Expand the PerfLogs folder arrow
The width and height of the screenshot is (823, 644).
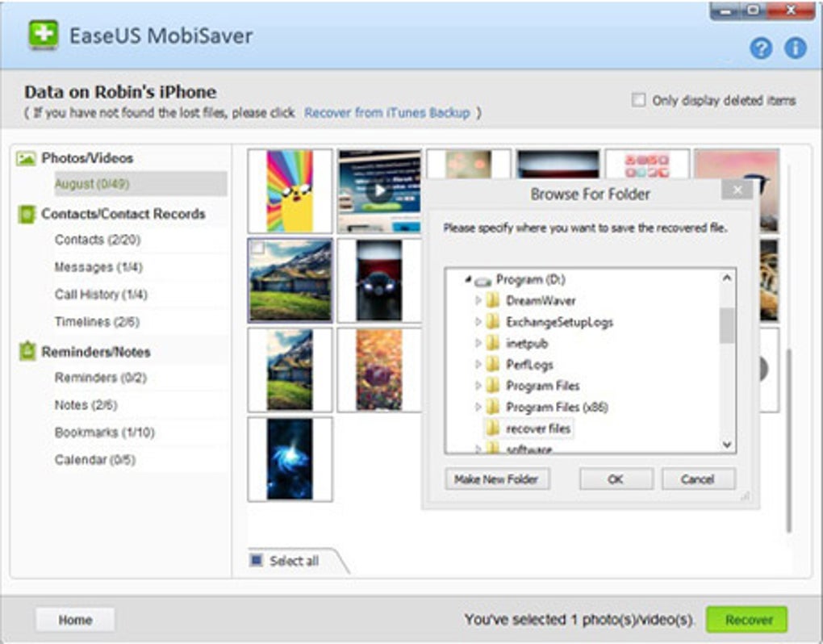click(x=478, y=364)
